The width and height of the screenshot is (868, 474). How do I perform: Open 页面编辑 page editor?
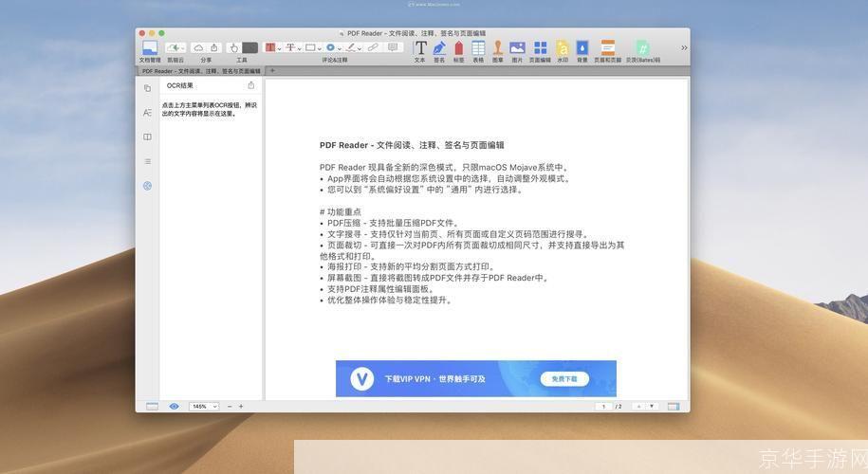pyautogui.click(x=541, y=50)
